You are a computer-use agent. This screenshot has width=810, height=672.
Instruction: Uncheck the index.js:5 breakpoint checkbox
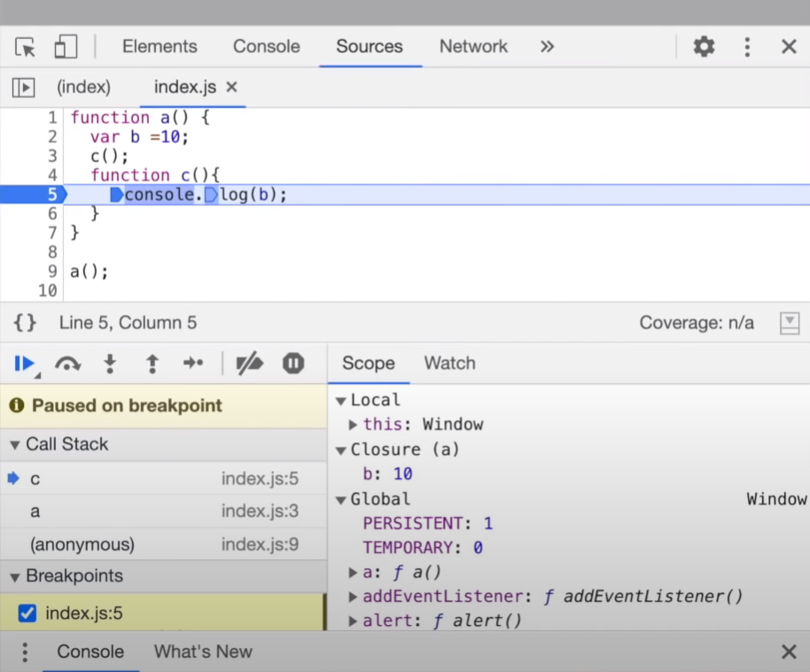click(27, 613)
